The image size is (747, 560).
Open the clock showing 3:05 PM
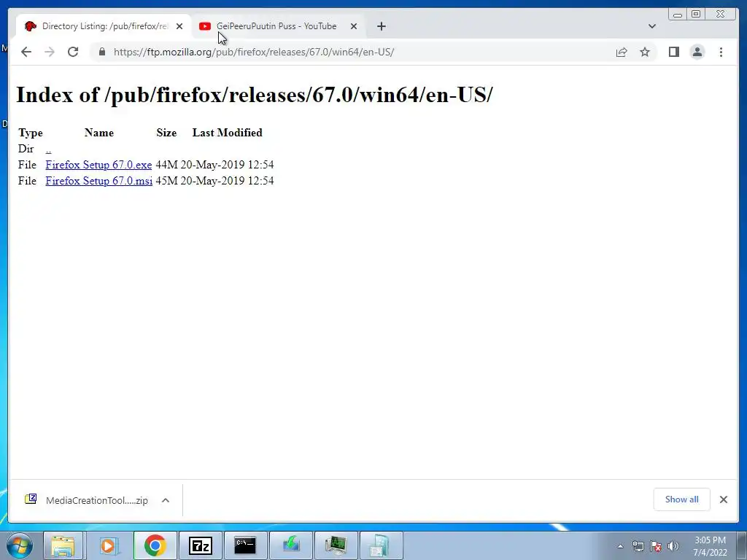click(710, 546)
